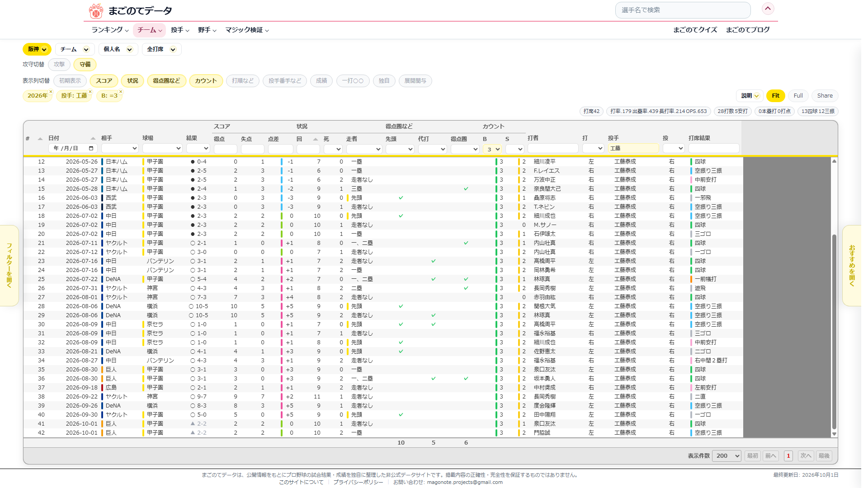Toggle 攻撃 offense mode
Viewport: 868px width, 488px height.
point(59,65)
